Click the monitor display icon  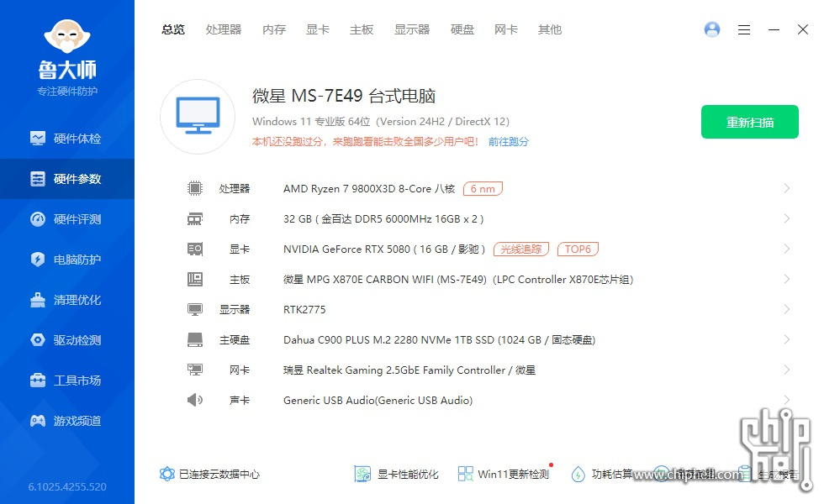coord(195,310)
